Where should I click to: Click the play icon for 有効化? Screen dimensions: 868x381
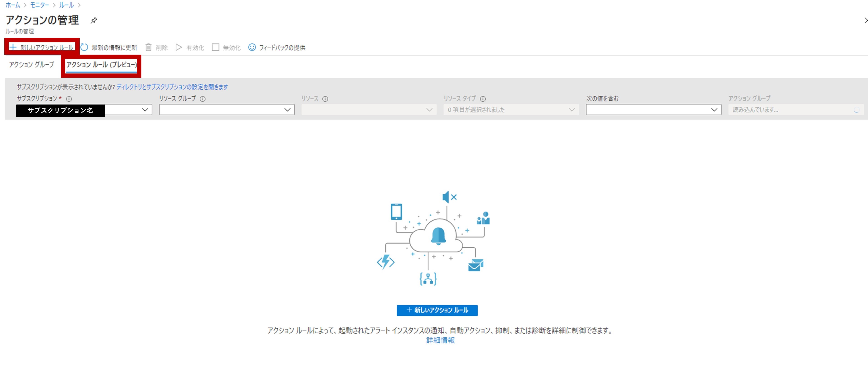pyautogui.click(x=179, y=47)
